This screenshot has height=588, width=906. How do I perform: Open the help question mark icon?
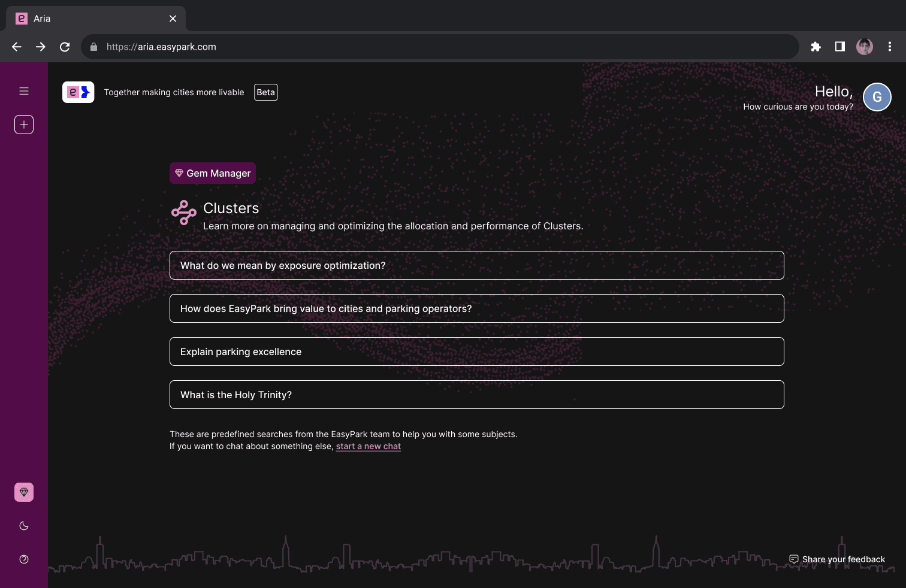pyautogui.click(x=24, y=559)
